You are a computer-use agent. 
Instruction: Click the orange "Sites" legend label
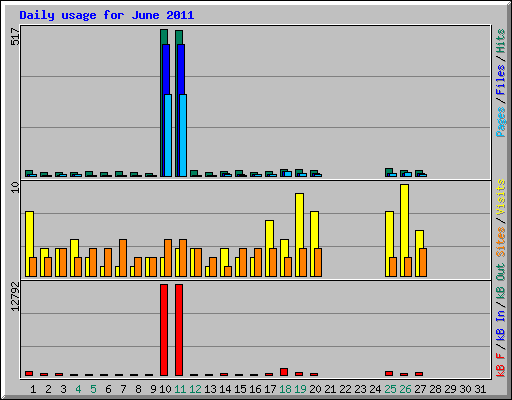(x=500, y=242)
